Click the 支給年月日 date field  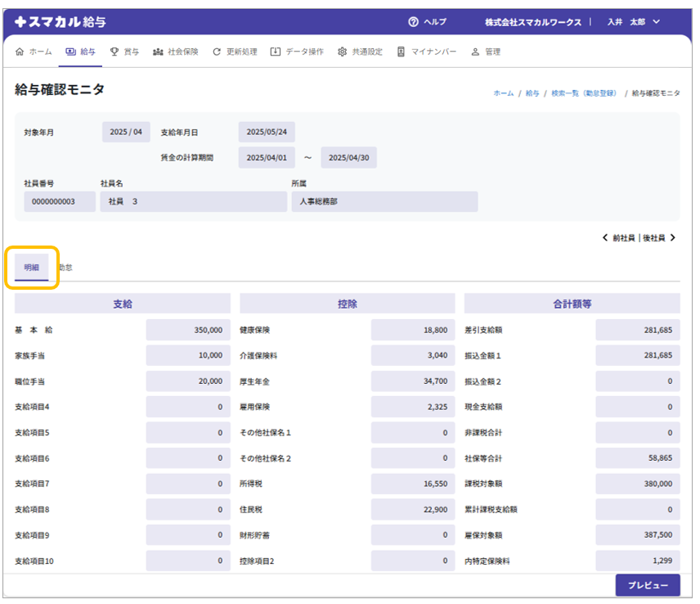point(267,132)
